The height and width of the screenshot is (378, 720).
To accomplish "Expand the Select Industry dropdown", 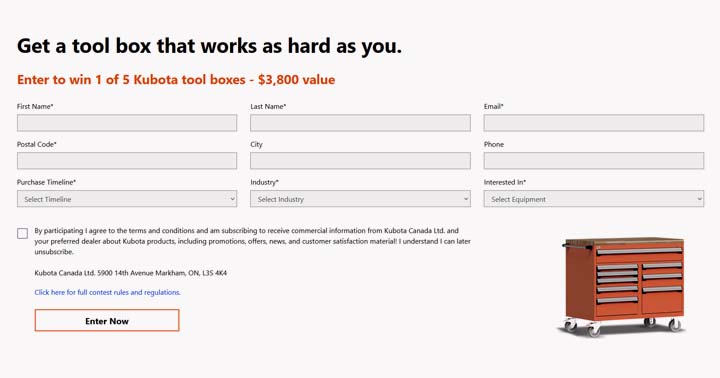I will 360,199.
